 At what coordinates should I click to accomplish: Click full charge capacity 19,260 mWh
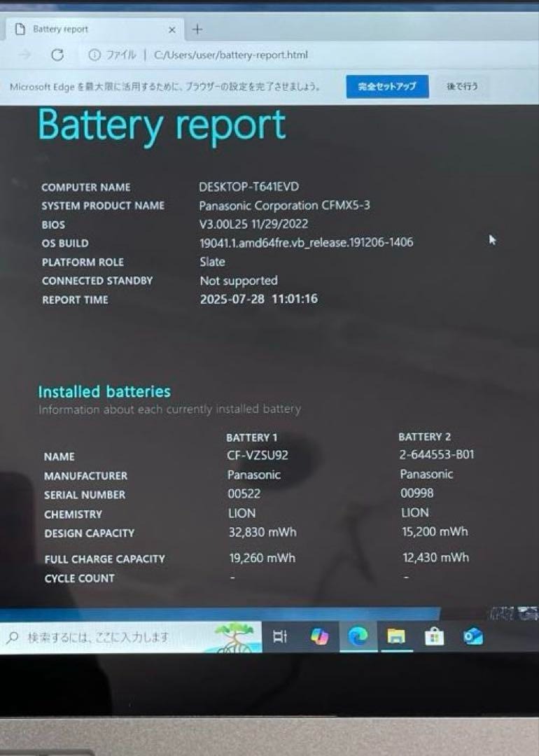coord(262,559)
